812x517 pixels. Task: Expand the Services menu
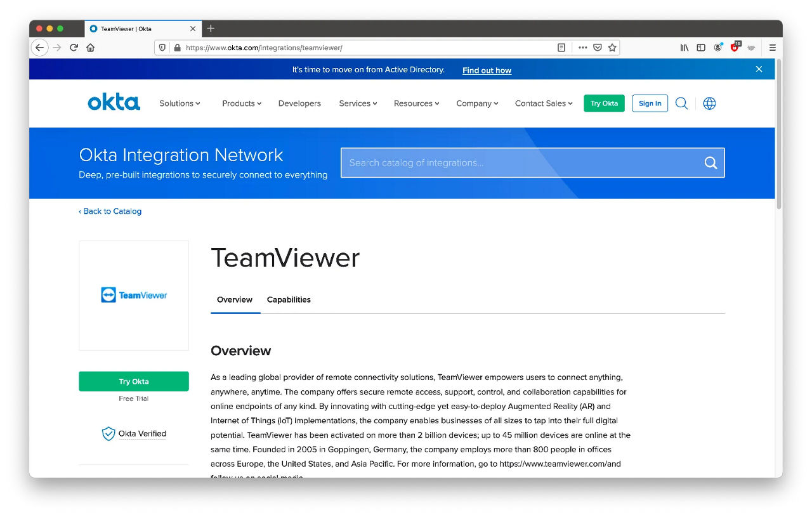(358, 103)
